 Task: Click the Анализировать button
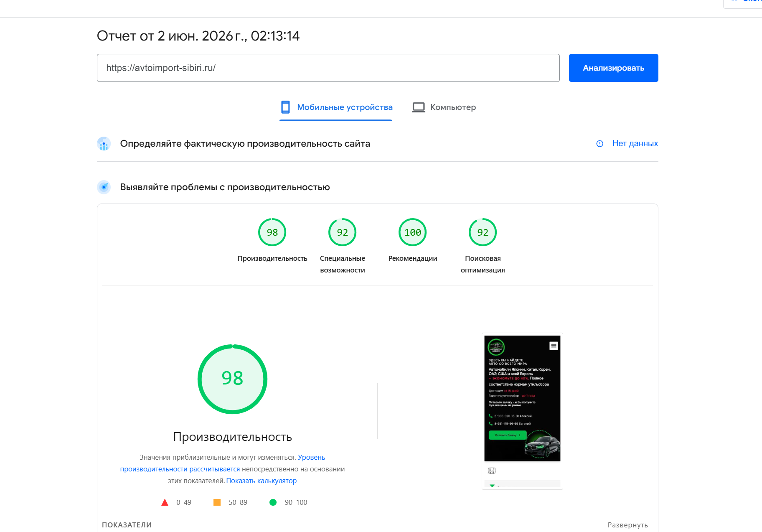pyautogui.click(x=613, y=68)
